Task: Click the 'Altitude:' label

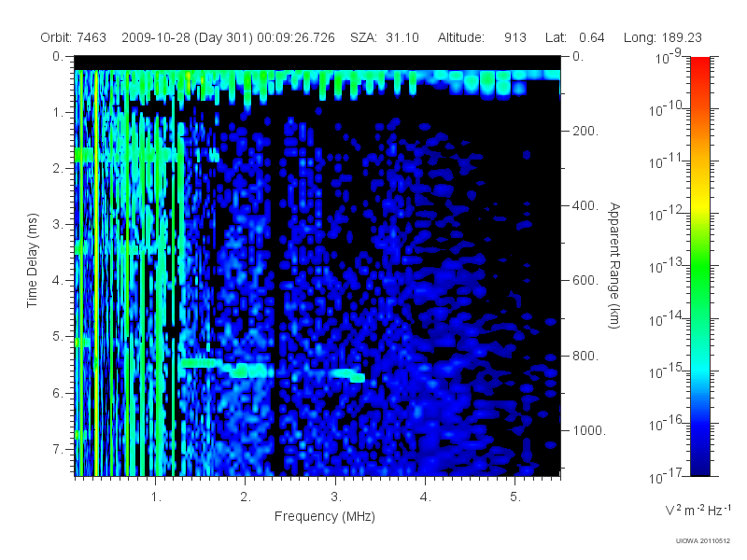Action: pos(461,37)
